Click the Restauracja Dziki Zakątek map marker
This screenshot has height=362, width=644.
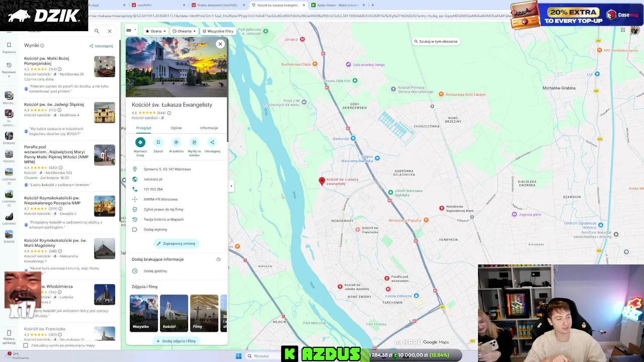441,94
